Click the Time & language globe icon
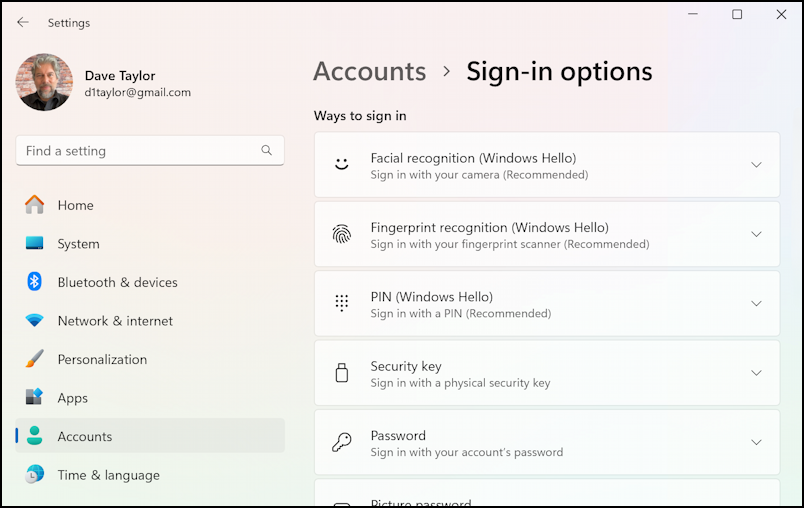The height and width of the screenshot is (508, 804). pos(34,474)
